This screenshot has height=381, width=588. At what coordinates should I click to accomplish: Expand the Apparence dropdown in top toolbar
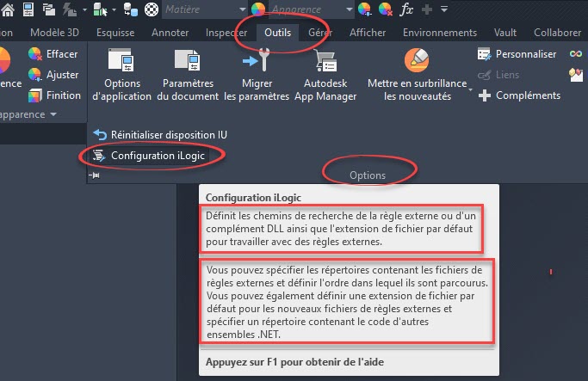point(350,9)
